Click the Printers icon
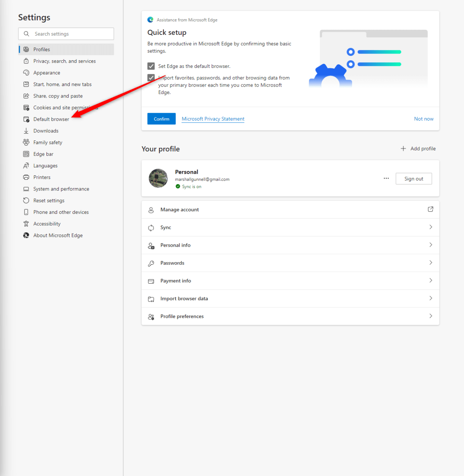 coord(26,177)
